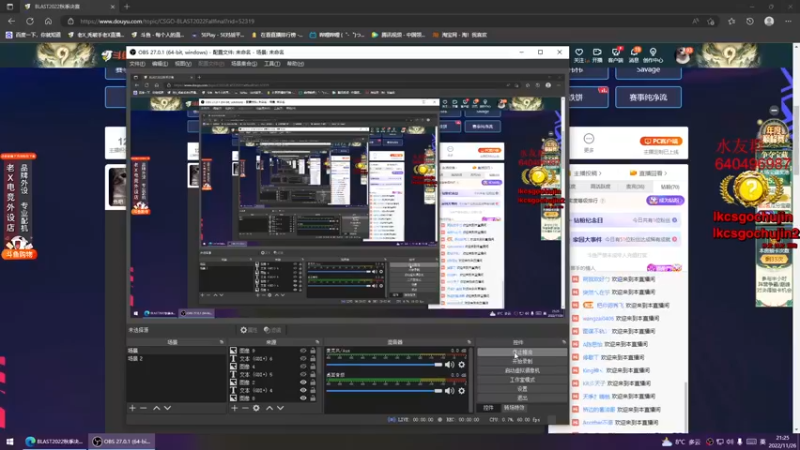Move the selected scene down
The width and height of the screenshot is (800, 450).
tap(167, 408)
